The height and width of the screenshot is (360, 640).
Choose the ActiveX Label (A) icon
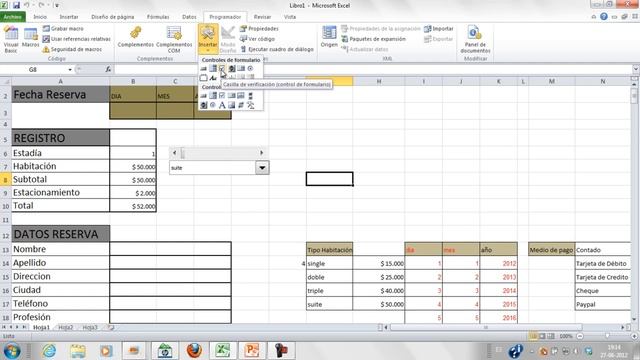pyautogui.click(x=222, y=105)
